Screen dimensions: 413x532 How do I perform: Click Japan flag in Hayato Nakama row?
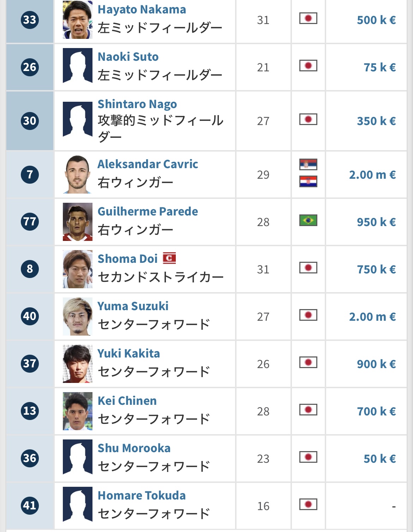[x=308, y=18]
